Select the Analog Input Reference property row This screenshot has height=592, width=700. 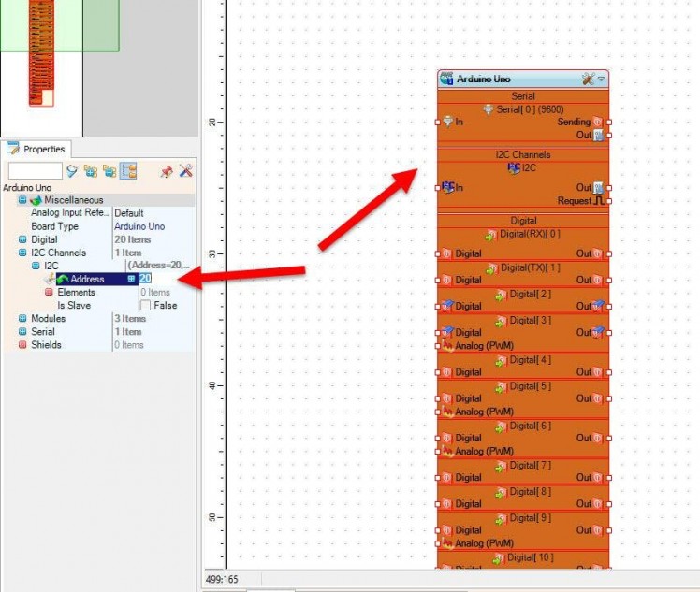[99, 213]
